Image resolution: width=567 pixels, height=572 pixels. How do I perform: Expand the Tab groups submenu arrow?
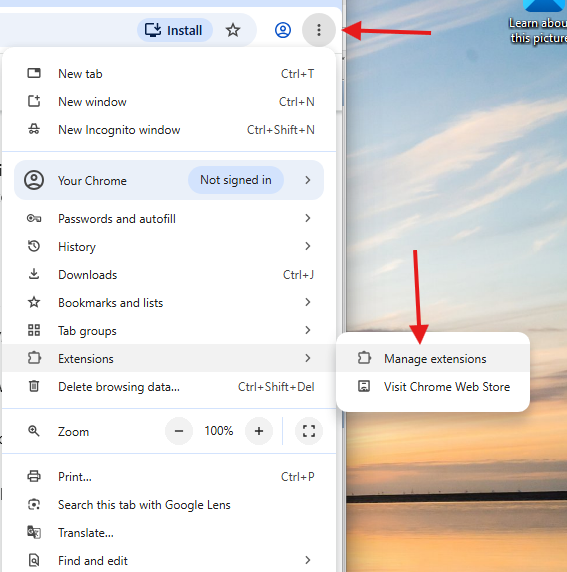(x=308, y=330)
